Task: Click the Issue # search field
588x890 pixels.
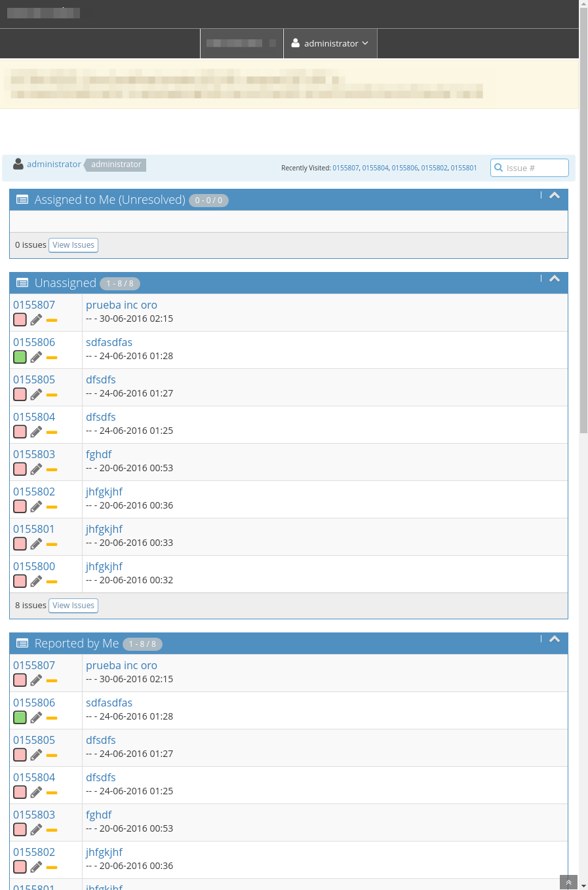Action: click(535, 168)
